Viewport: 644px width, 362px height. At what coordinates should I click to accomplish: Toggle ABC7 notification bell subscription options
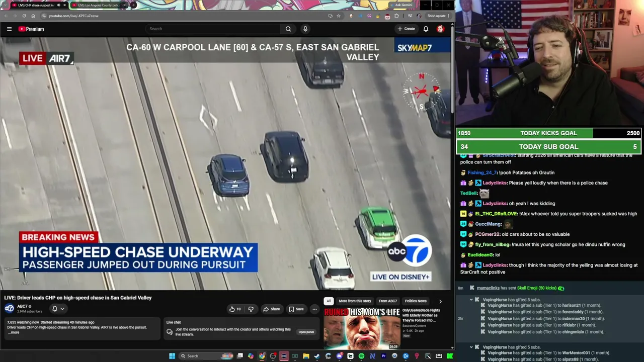pos(58,309)
